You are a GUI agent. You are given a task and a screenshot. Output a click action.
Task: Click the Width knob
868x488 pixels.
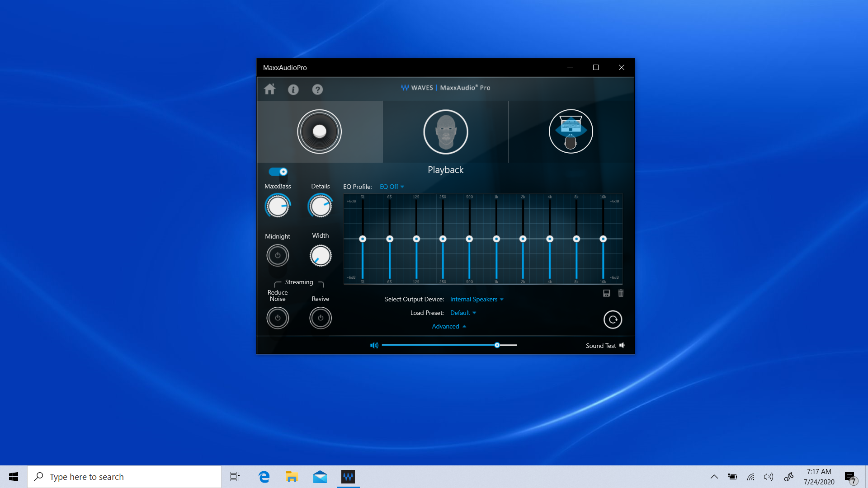(x=321, y=256)
